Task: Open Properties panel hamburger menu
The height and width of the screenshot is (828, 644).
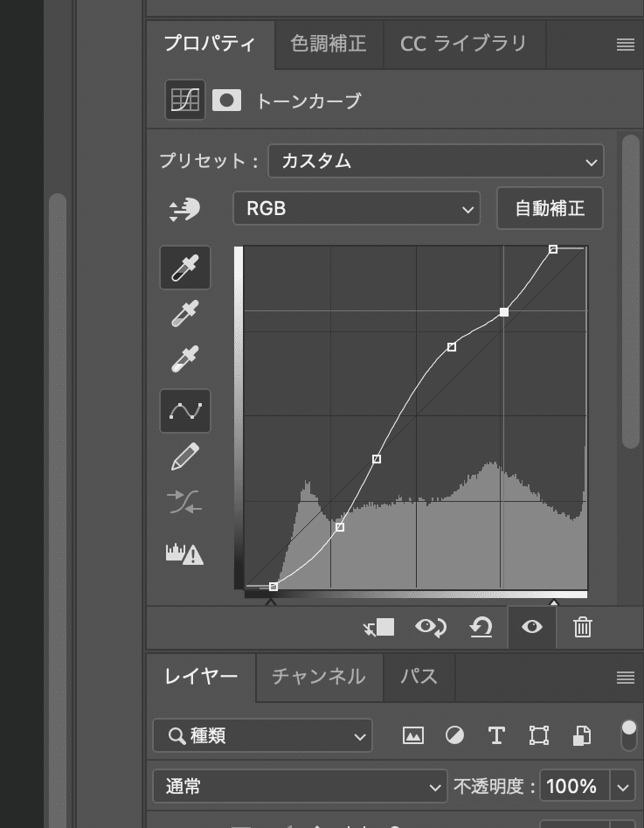Action: click(626, 45)
